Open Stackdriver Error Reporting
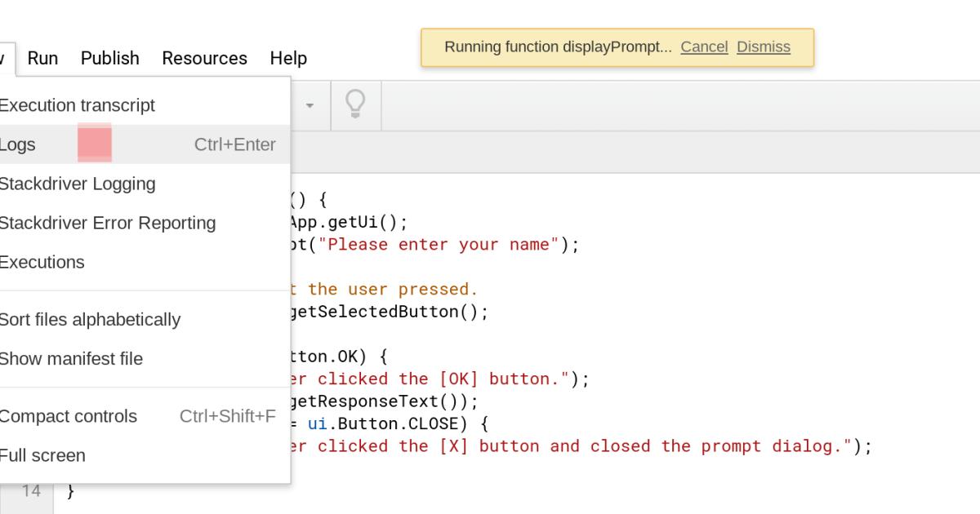Image resolution: width=980 pixels, height=514 pixels. click(x=106, y=223)
